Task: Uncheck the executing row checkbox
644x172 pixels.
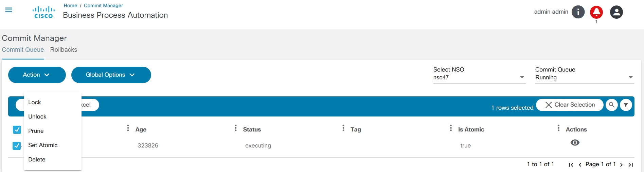Action: pos(17,146)
